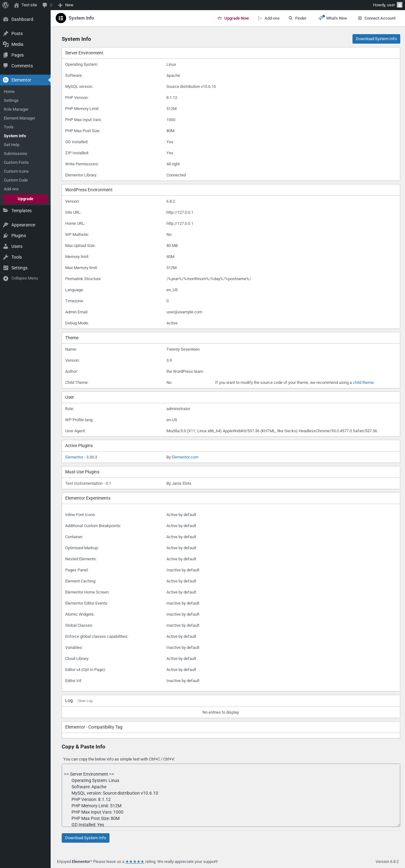Open Role Manager submenu item
The height and width of the screenshot is (868, 405).
(x=16, y=109)
